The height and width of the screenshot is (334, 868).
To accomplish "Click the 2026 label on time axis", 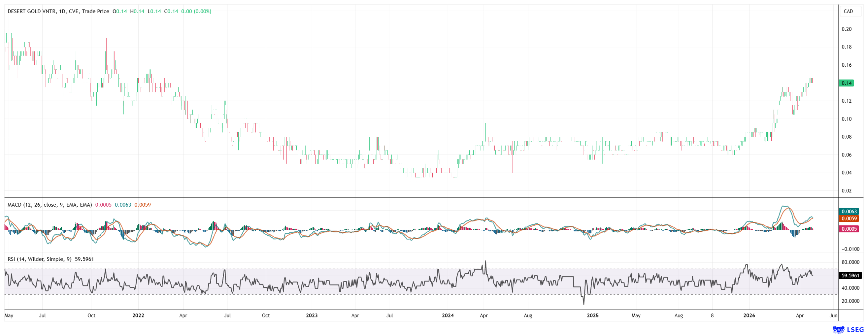I will pos(749,316).
